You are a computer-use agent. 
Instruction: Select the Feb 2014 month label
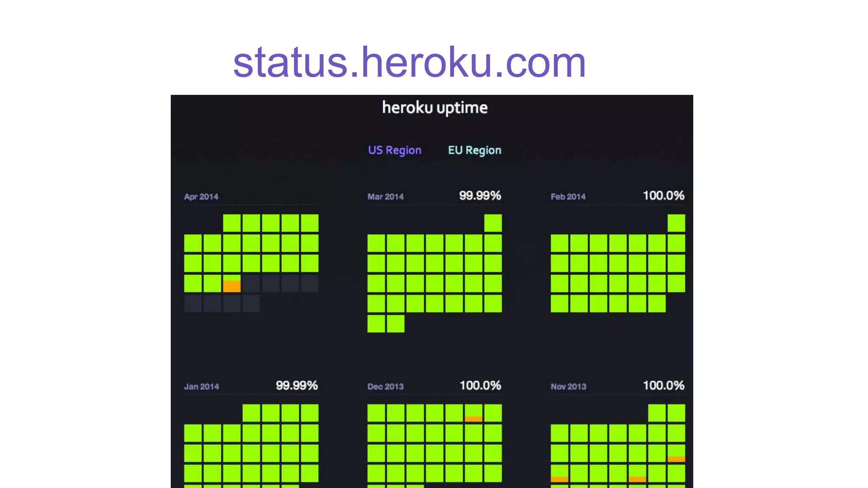click(568, 197)
